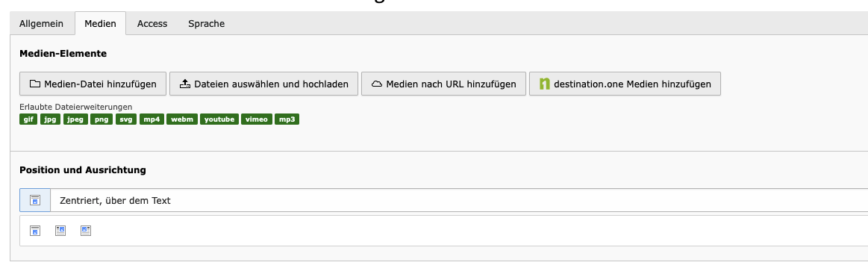Click destination.one Medien hinzufügen button
This screenshot has height=277, width=868.
click(x=625, y=84)
